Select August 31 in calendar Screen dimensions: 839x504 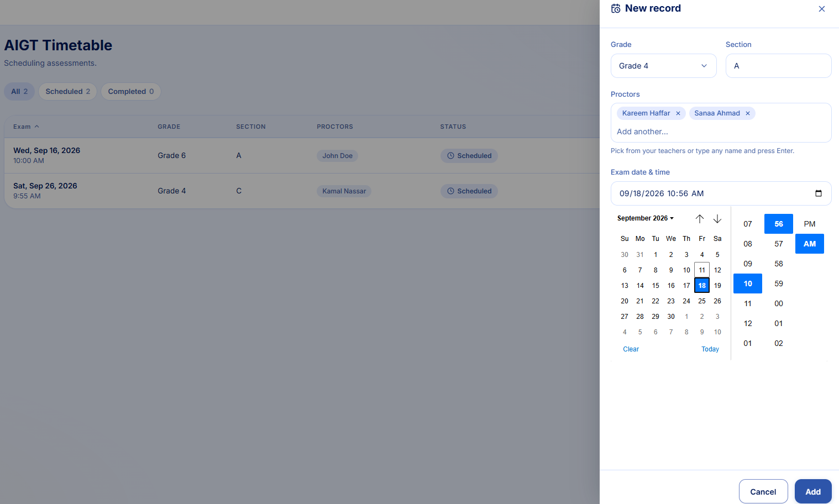(x=640, y=255)
